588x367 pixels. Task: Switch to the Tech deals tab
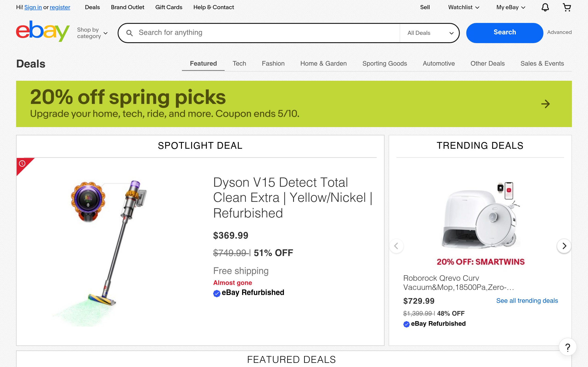239,64
